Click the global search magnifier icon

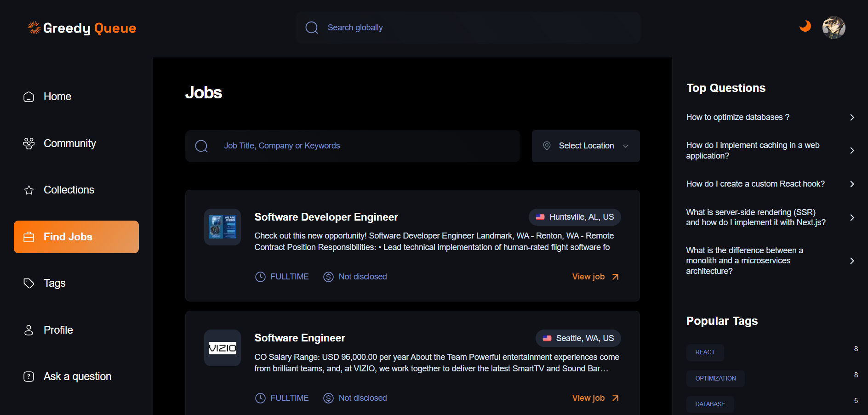[312, 28]
